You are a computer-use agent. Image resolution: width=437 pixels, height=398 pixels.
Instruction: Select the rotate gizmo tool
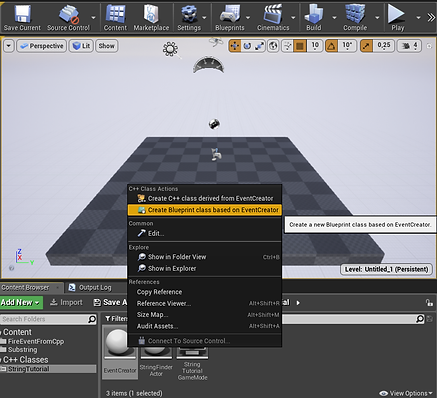[x=247, y=46]
